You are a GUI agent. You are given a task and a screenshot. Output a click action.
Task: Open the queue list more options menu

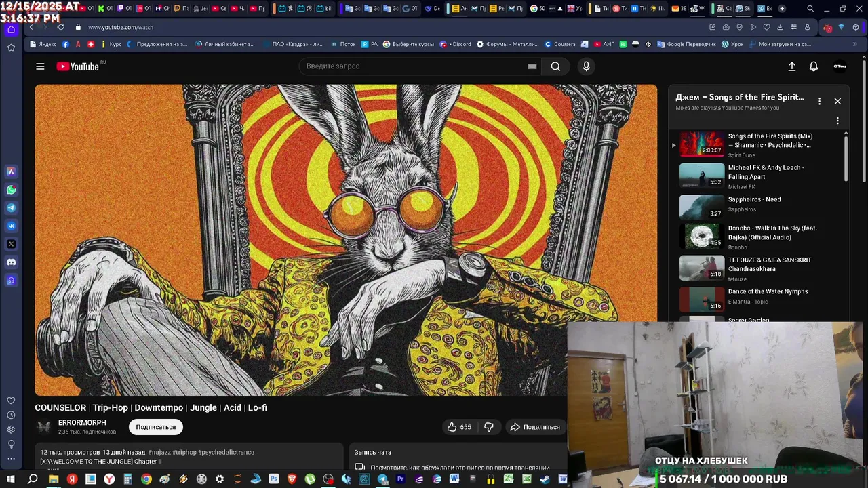click(837, 121)
